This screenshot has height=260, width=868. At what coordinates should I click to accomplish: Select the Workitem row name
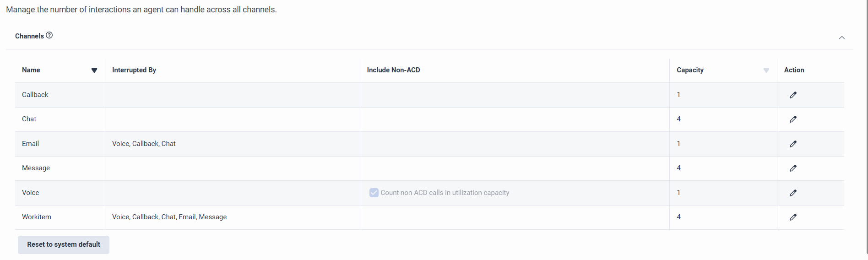pyautogui.click(x=37, y=217)
